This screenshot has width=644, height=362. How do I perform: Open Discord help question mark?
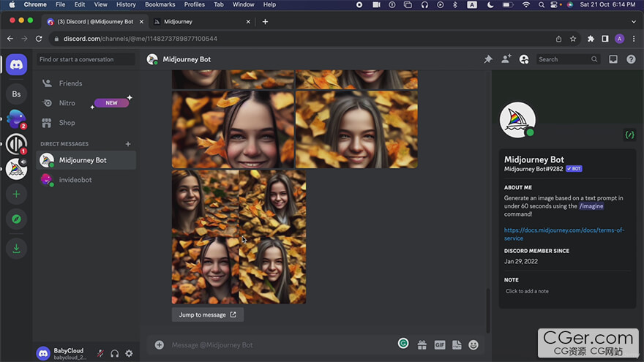(x=632, y=59)
